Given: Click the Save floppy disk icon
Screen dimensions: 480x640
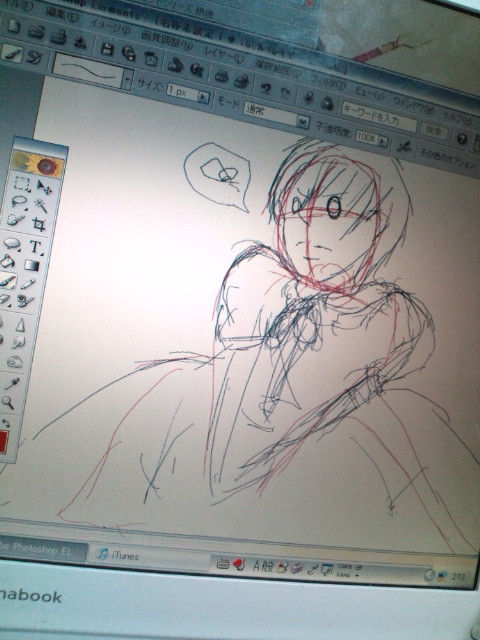Looking at the screenshot, I should 107,49.
